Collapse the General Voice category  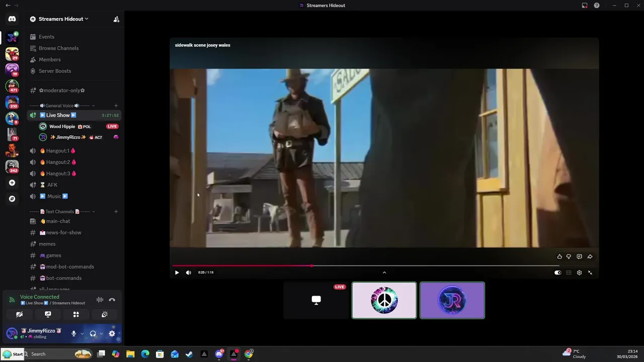point(61,106)
